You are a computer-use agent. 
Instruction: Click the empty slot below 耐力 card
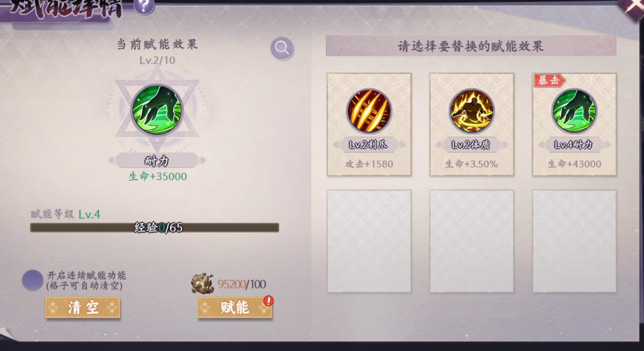[574, 241]
